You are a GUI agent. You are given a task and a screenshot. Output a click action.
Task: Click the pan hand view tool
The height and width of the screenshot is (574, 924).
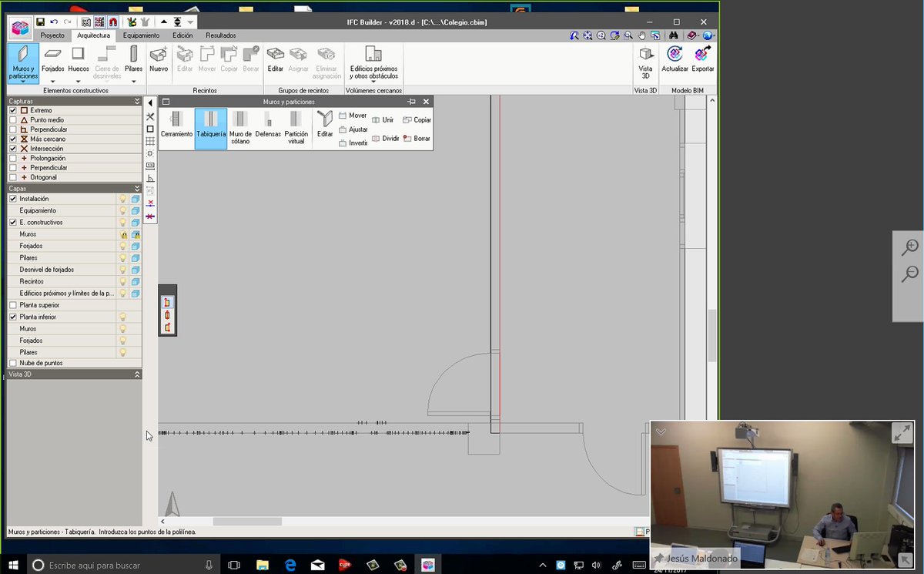641,35
